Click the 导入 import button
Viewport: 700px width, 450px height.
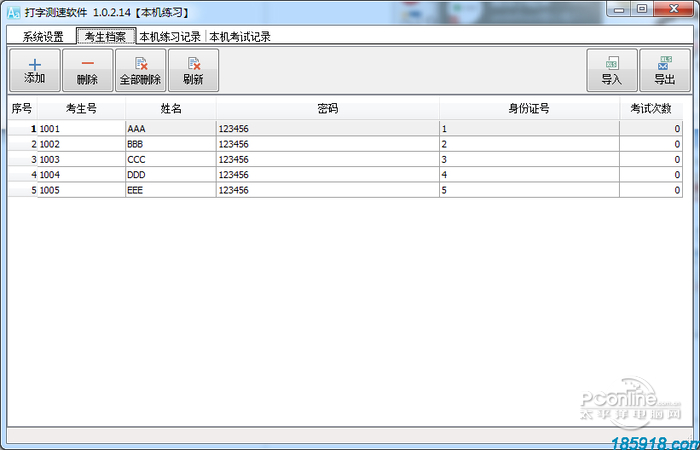pyautogui.click(x=612, y=71)
